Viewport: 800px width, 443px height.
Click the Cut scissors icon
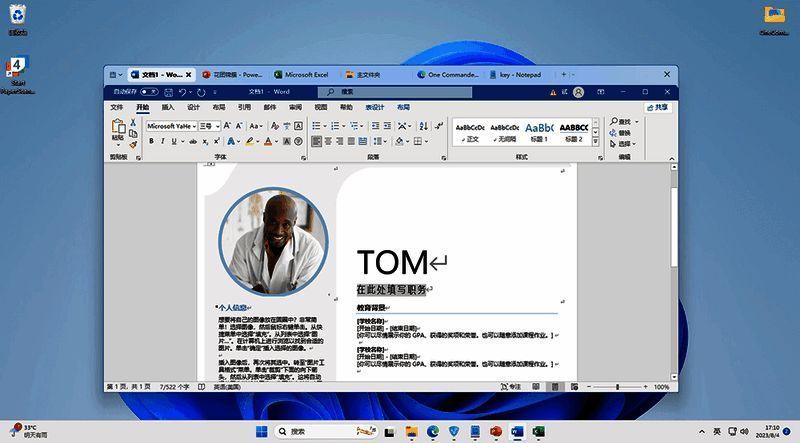[x=133, y=122]
